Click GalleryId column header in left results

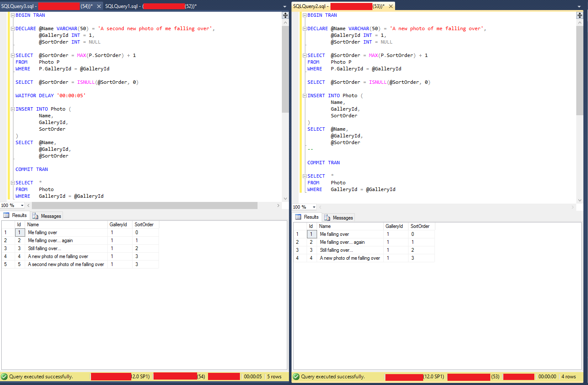[120, 225]
